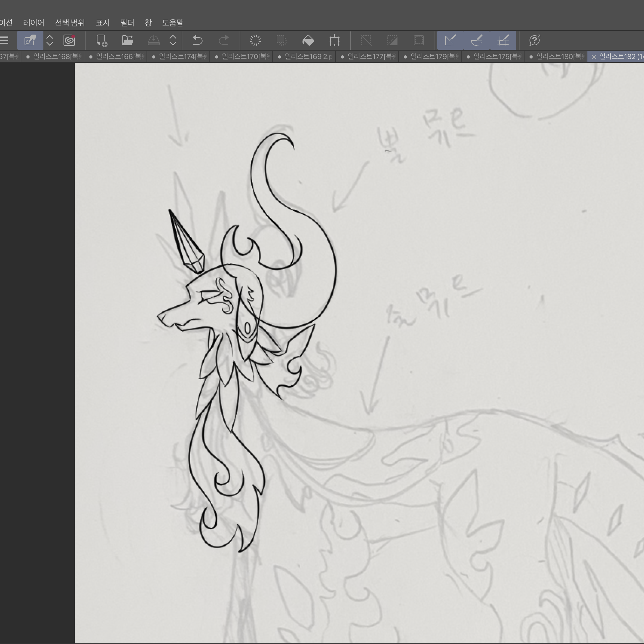Viewport: 644px width, 644px height.
Task: Open the 도움말 menu
Action: point(173,23)
